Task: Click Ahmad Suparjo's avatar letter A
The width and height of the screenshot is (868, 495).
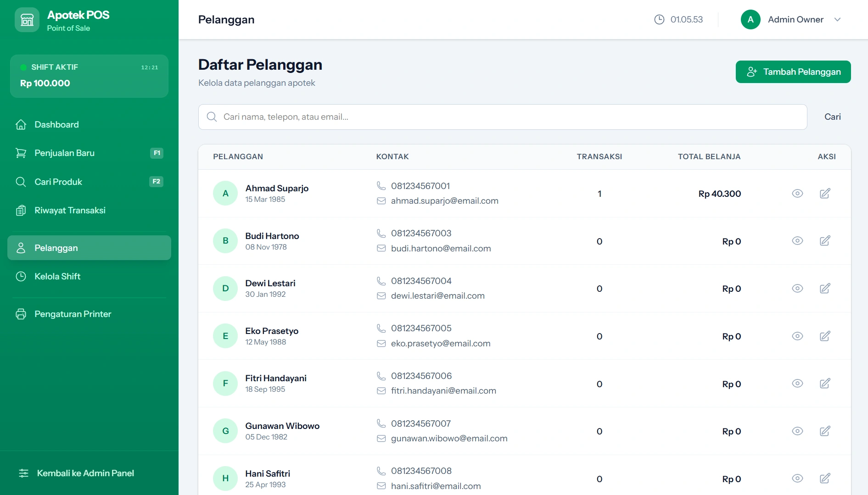Action: coord(225,194)
